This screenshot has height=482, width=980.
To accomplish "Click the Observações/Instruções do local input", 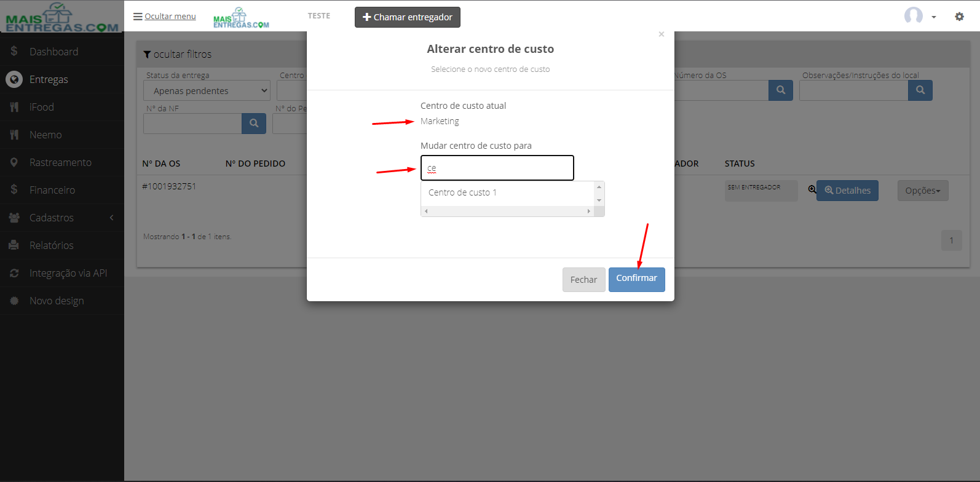I will (x=854, y=90).
